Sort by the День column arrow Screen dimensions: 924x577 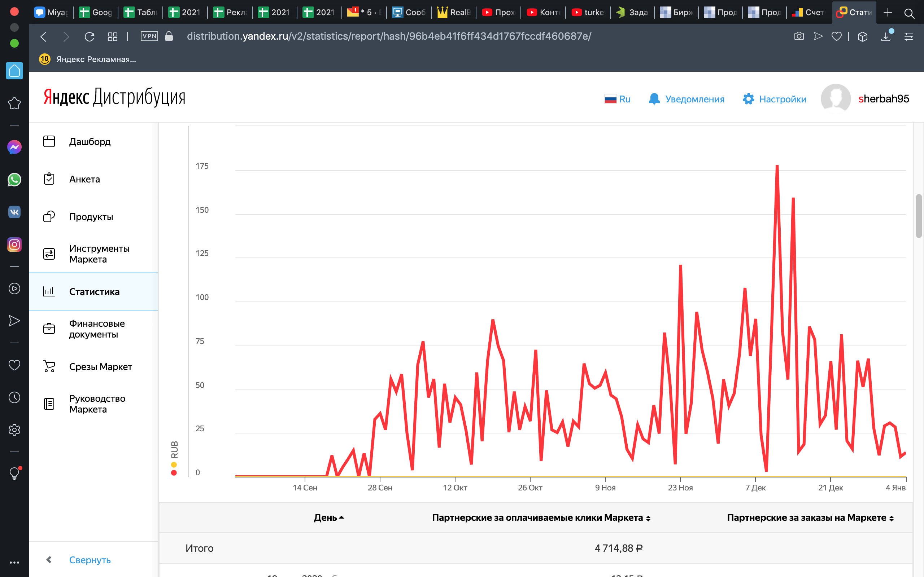341,517
